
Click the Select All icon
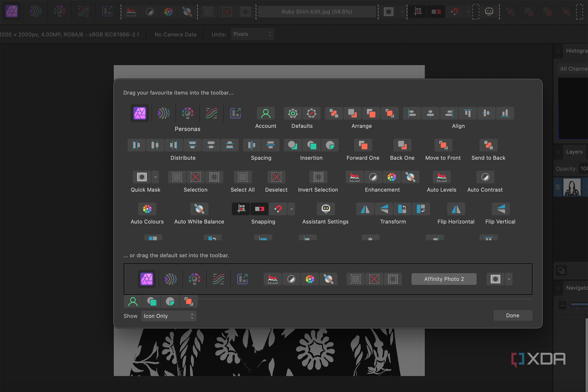pos(243,177)
